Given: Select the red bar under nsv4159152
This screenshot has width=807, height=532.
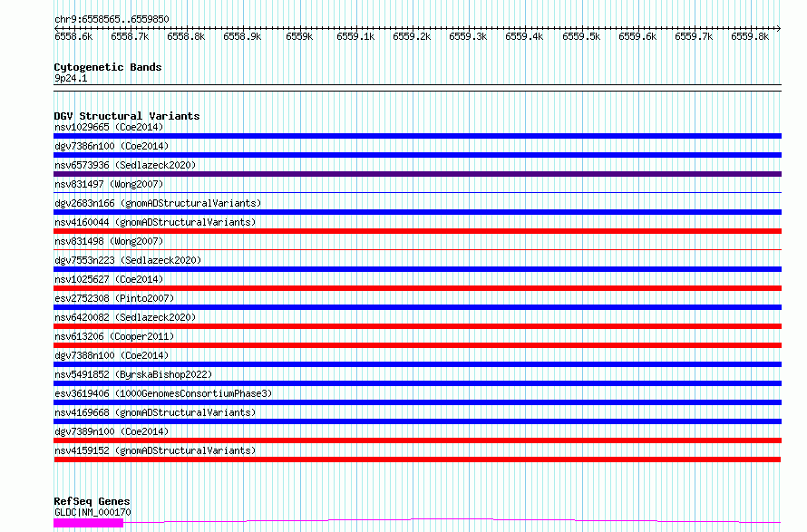Looking at the screenshot, I should click(417, 459).
